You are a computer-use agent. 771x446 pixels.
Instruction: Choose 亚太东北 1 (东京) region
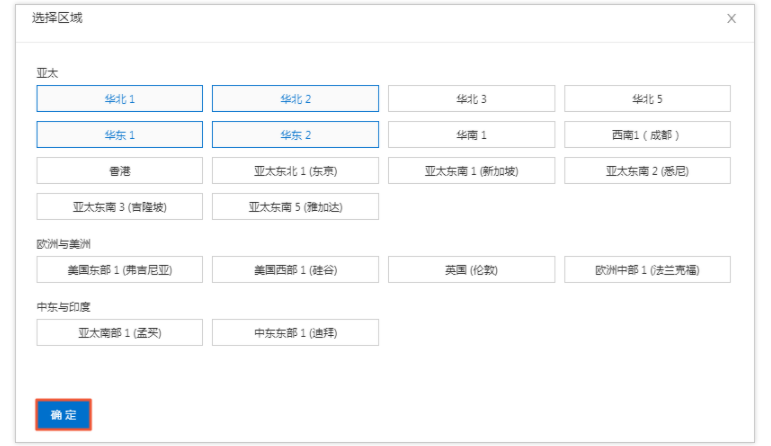pyautogui.click(x=295, y=171)
